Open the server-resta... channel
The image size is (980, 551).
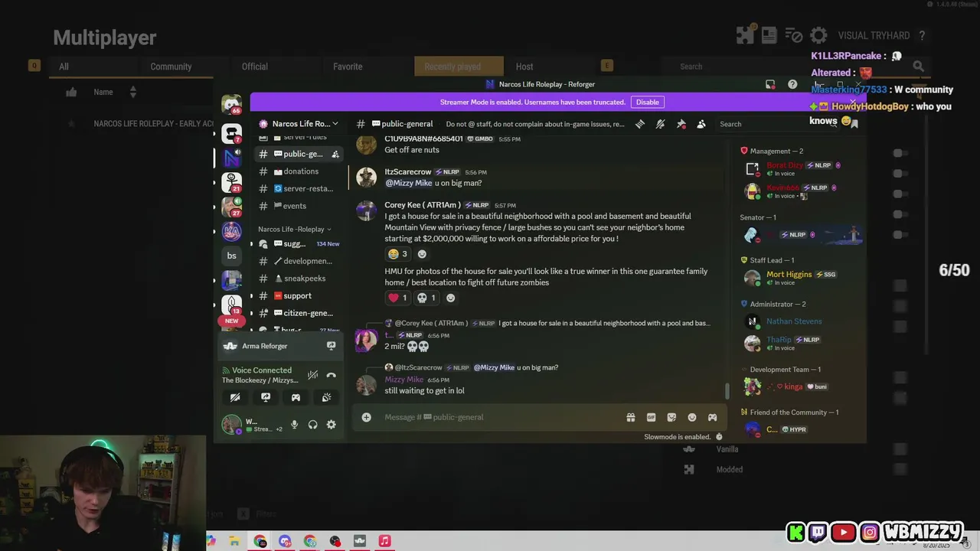tap(299, 188)
